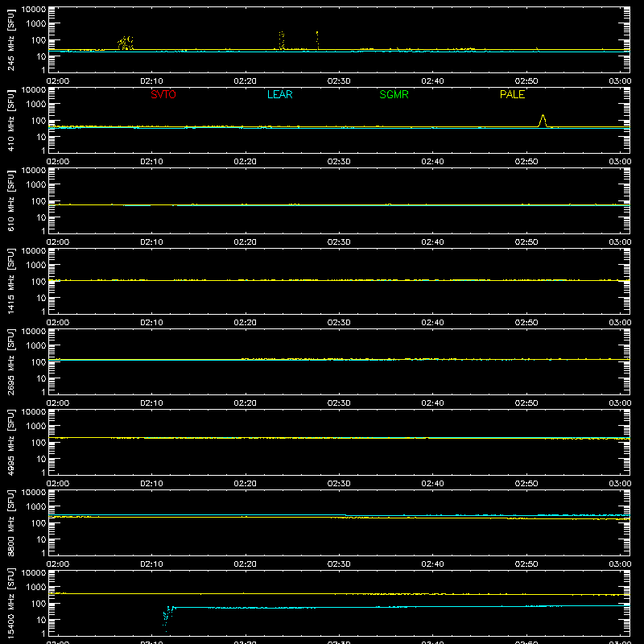Click the 02:30 time label under the 245 MHz plot
Viewport: 644px width, 644px height.
click(339, 81)
